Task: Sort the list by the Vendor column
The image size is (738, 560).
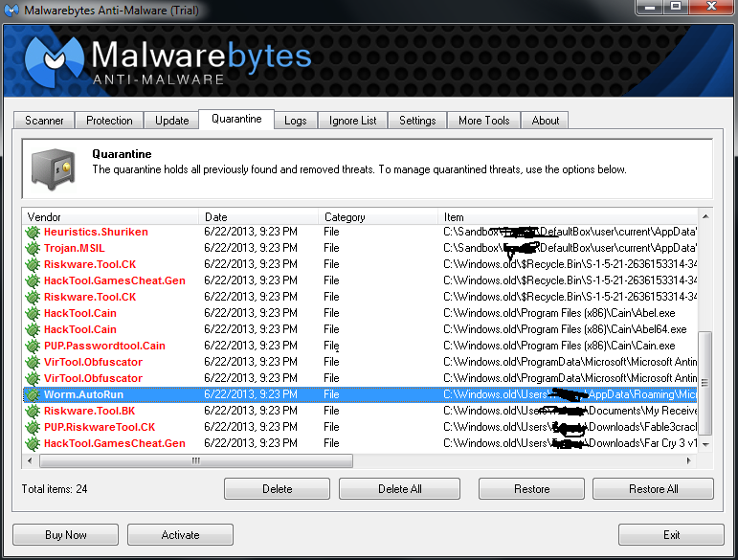Action: (111, 217)
